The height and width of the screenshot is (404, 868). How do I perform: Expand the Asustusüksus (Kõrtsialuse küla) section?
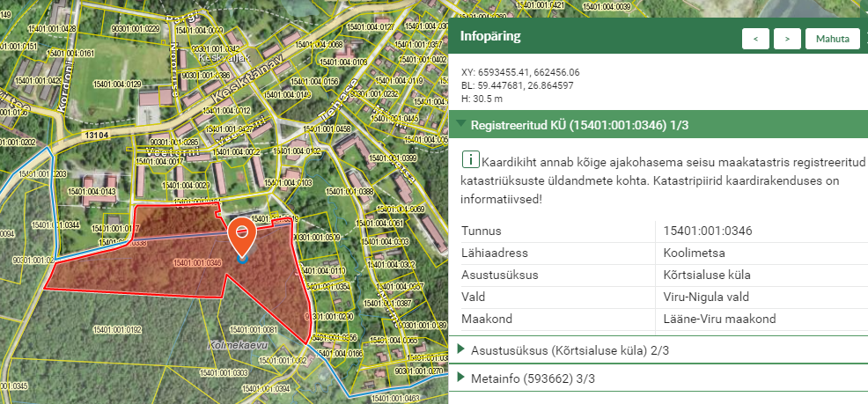point(462,350)
